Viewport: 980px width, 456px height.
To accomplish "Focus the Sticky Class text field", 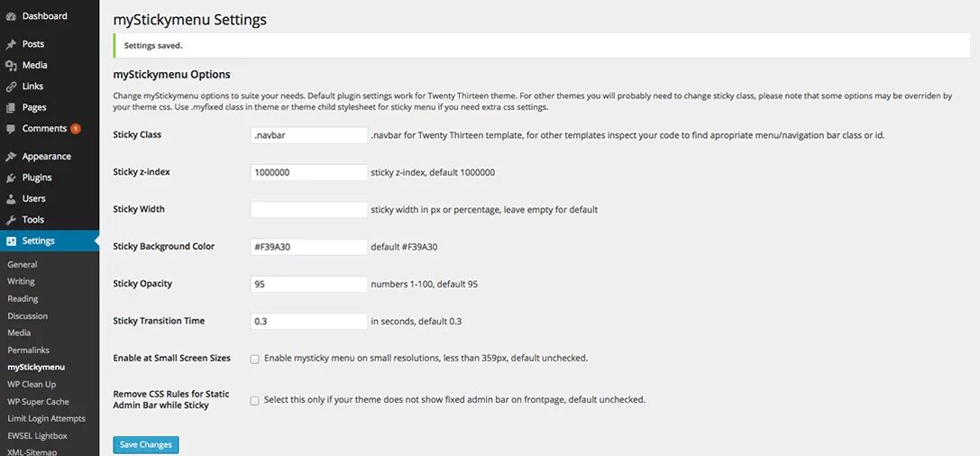I will point(308,135).
